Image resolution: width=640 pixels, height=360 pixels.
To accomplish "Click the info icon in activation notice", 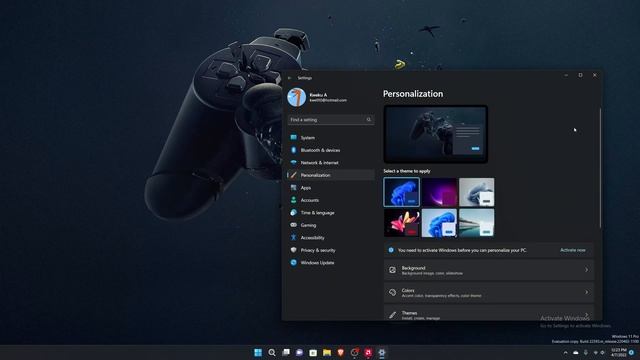I will tap(391, 250).
